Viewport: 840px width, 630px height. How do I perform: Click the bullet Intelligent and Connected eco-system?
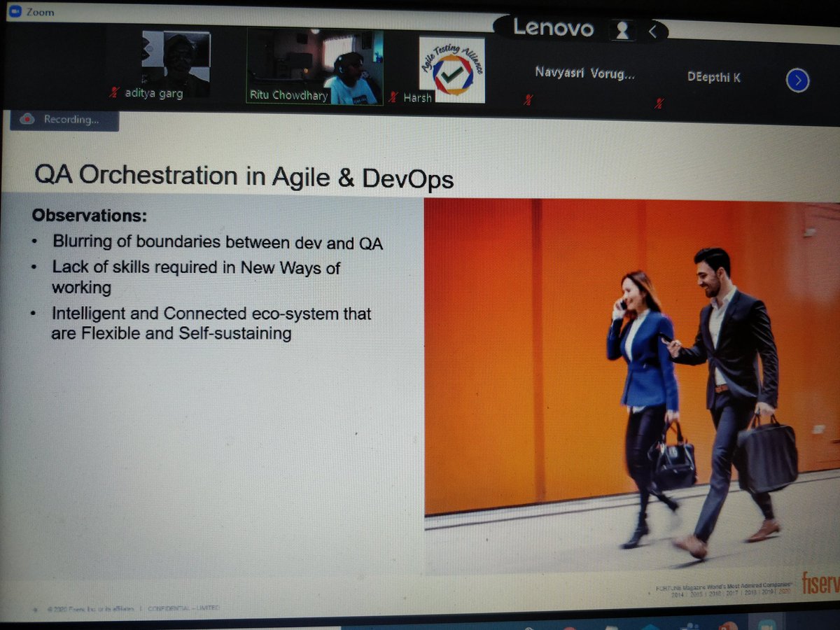click(211, 323)
